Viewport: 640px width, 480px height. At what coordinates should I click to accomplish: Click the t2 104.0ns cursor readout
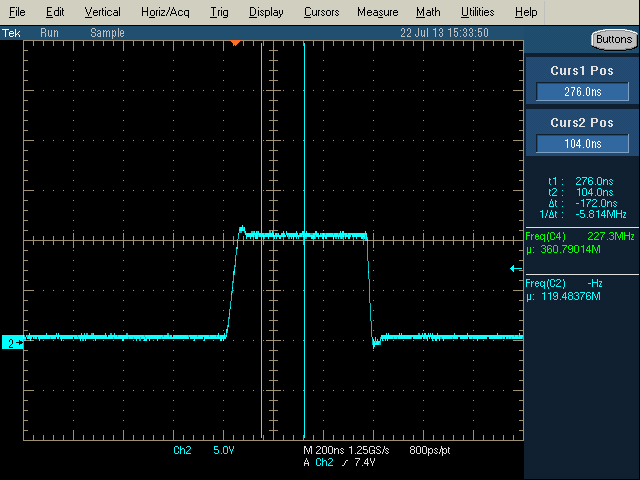[581, 192]
